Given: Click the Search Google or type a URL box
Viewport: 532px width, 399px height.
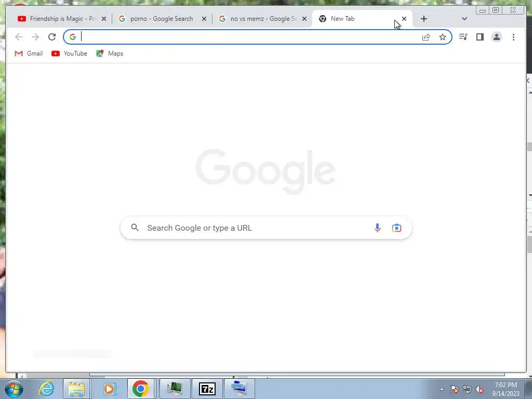Looking at the screenshot, I should coord(267,228).
